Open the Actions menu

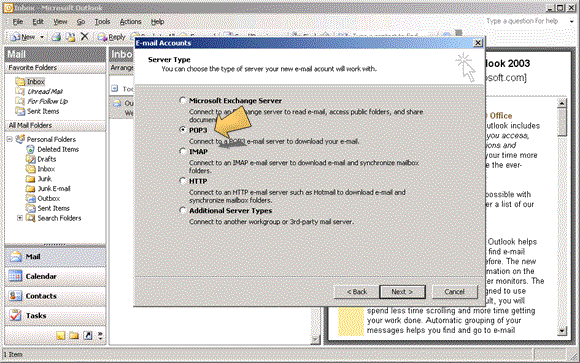(x=131, y=22)
